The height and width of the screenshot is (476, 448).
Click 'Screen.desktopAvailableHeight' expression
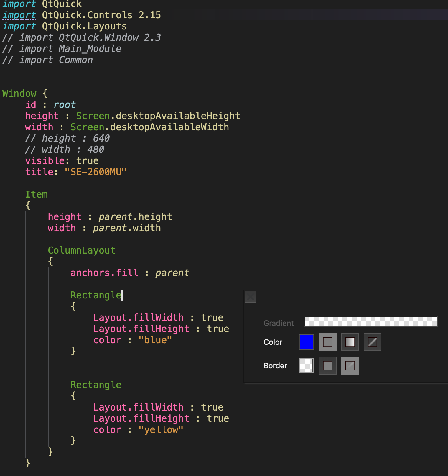point(158,116)
